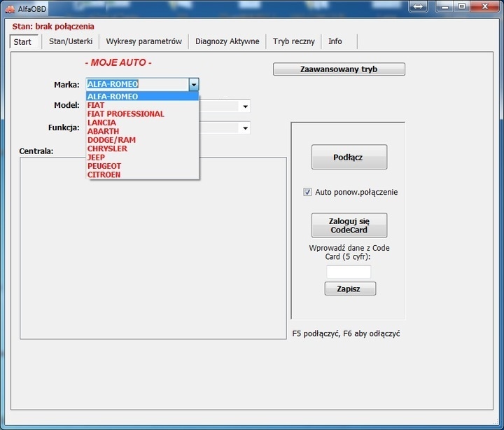Select FIAT PROFESSIONAL in the dropdown list
Viewport: 504px width, 430px height.
click(x=125, y=114)
